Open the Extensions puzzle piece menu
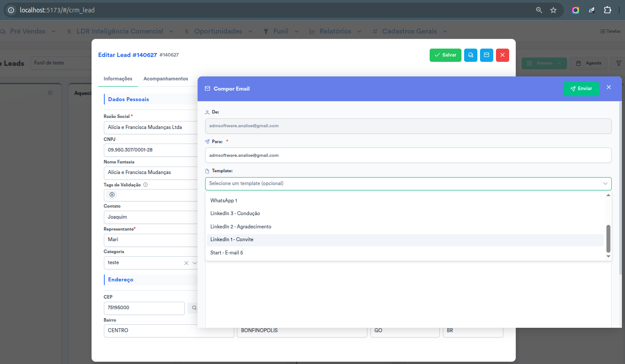Viewport: 625px width, 364px height. 607,10
